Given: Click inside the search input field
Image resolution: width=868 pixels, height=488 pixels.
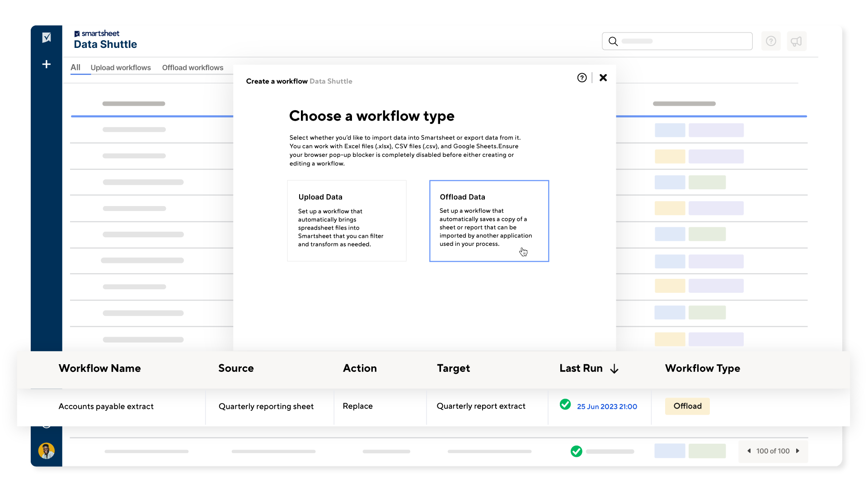Looking at the screenshot, I should point(678,41).
